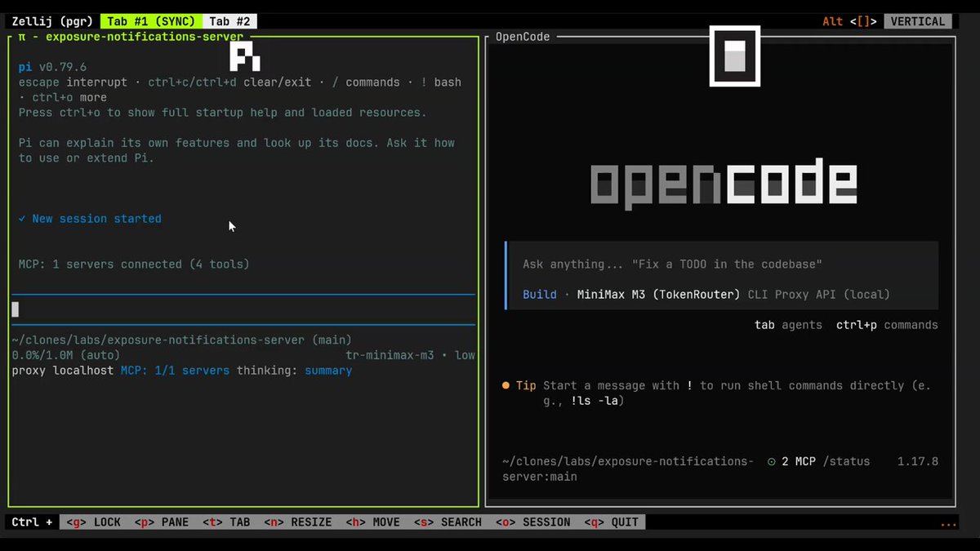Click the 0.0%/1.0M (auto) context indicator

[66, 355]
